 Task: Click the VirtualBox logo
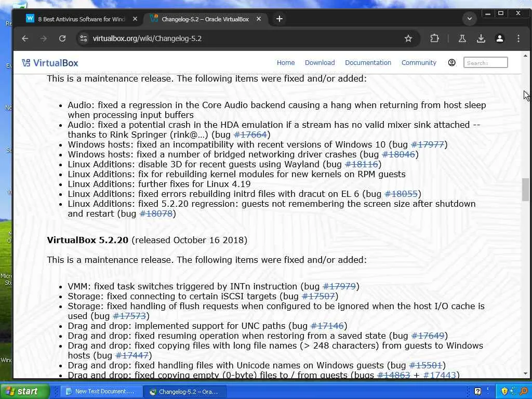(50, 63)
